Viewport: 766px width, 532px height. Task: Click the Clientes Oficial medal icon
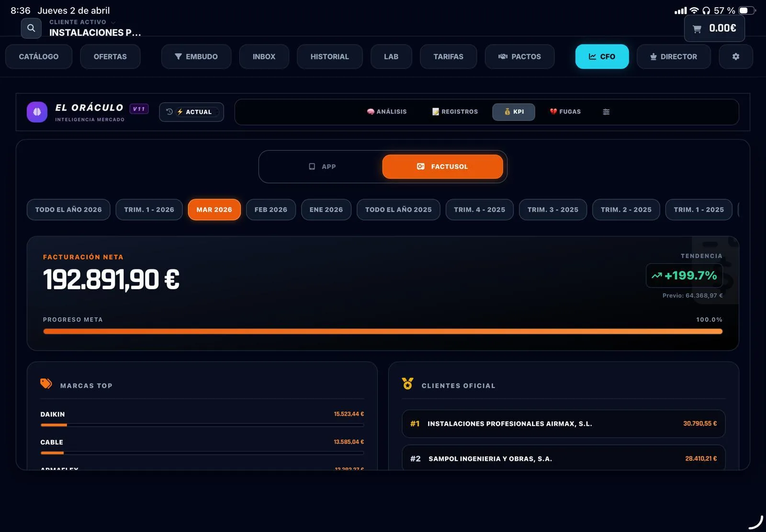pos(407,384)
